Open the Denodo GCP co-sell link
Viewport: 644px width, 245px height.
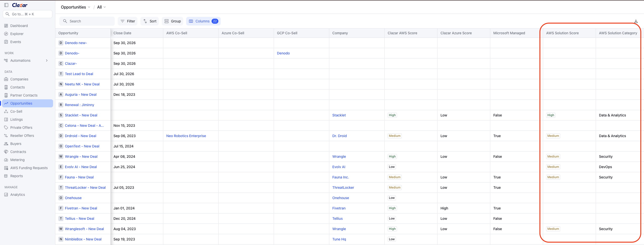(283, 53)
